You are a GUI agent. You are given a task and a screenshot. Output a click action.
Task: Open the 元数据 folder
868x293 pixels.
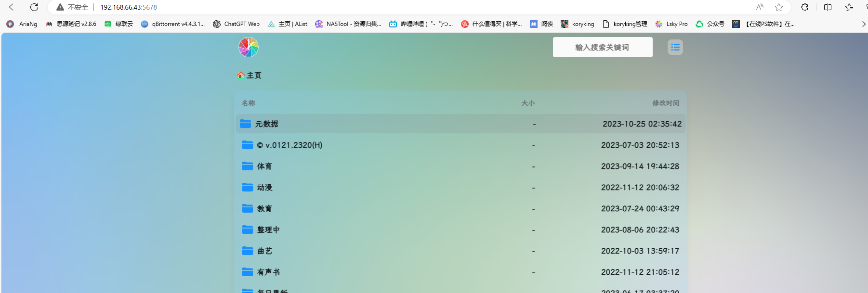[x=266, y=124]
